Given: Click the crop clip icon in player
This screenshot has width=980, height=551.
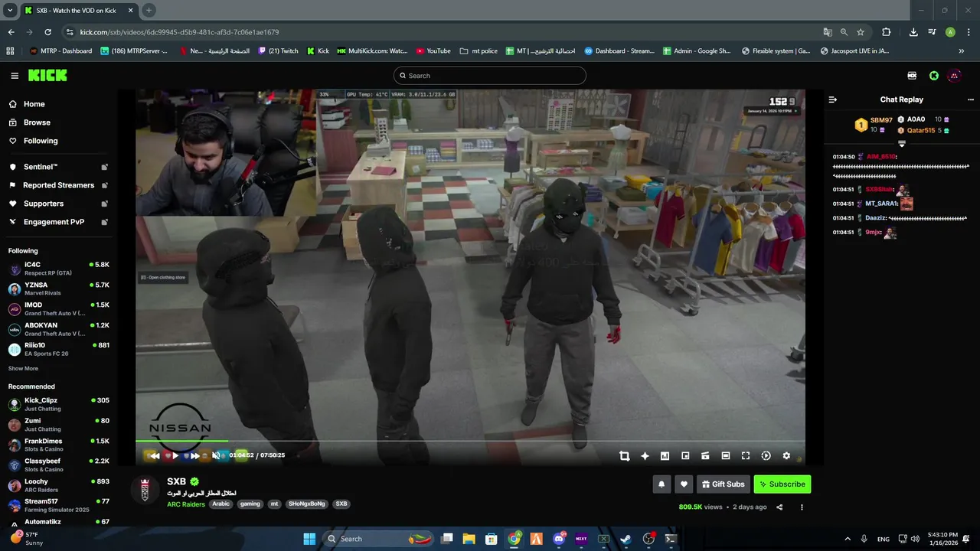Looking at the screenshot, I should (x=624, y=455).
